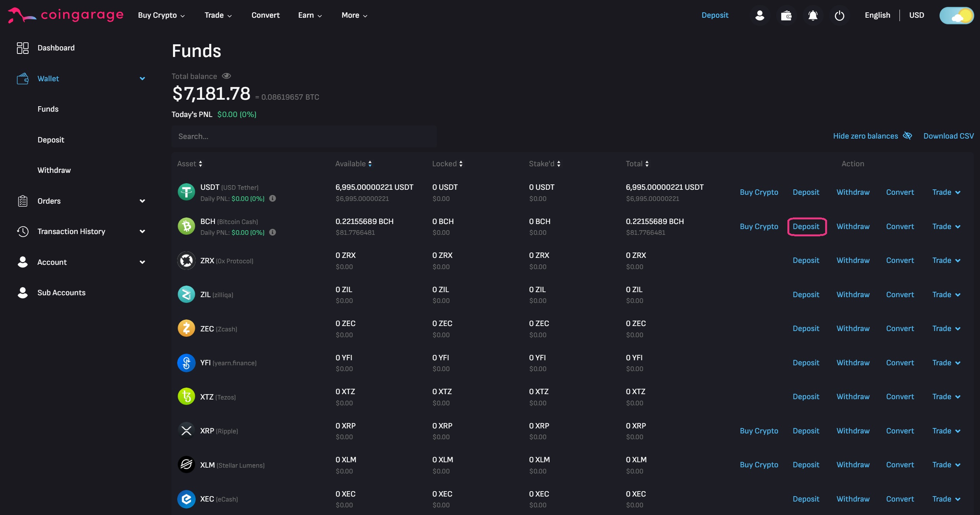Click the Transaction History clock icon
Image resolution: width=980 pixels, height=515 pixels.
coord(23,231)
